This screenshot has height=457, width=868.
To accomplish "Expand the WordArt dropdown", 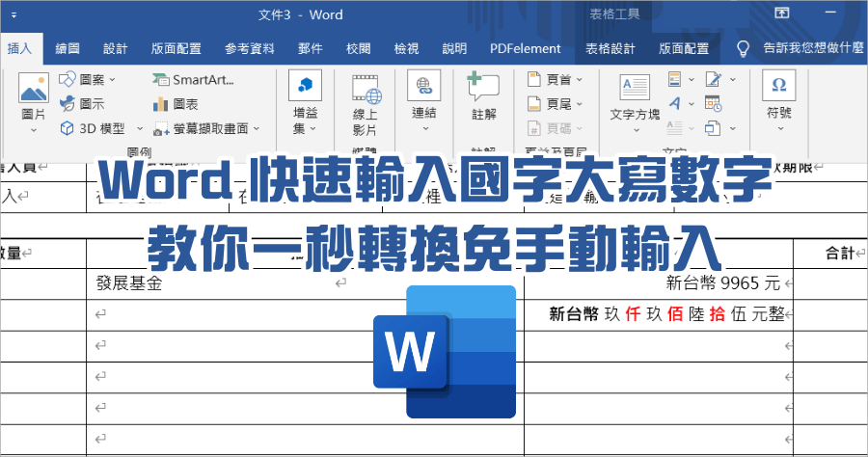I will point(692,103).
